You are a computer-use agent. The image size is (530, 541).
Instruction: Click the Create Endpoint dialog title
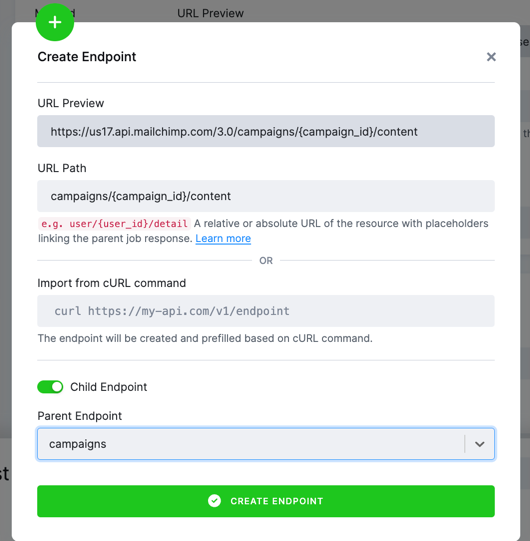[x=87, y=57]
